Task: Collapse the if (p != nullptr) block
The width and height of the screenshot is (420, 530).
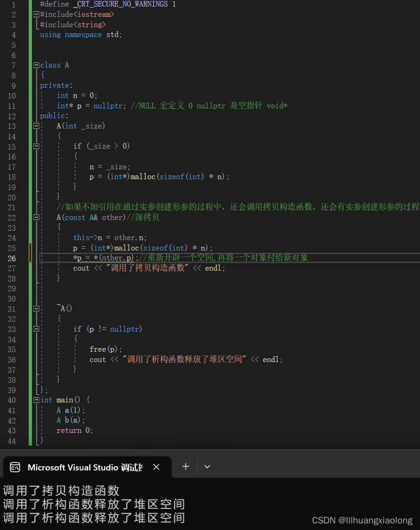Action: (x=36, y=329)
